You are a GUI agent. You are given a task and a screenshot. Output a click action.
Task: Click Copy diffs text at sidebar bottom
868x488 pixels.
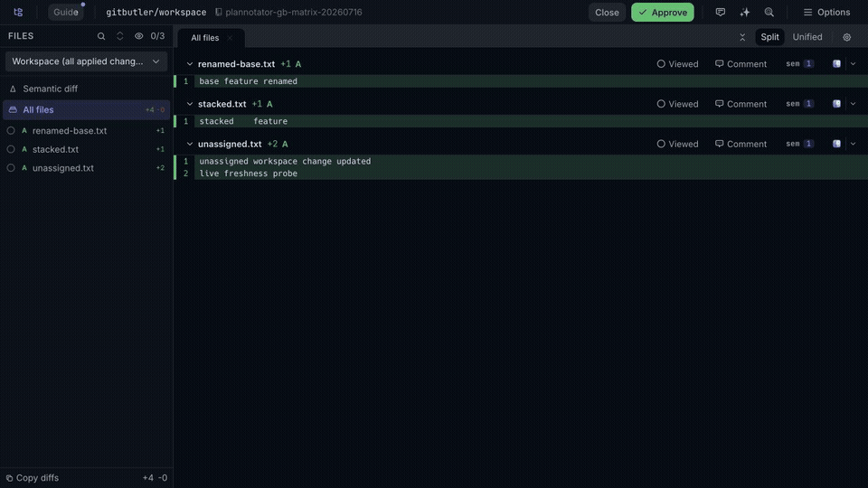37,478
